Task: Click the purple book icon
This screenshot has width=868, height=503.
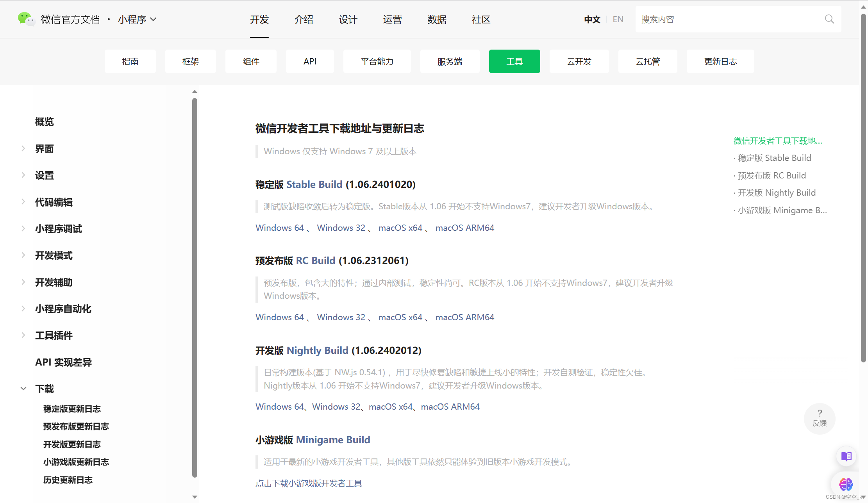Action: pos(847,456)
